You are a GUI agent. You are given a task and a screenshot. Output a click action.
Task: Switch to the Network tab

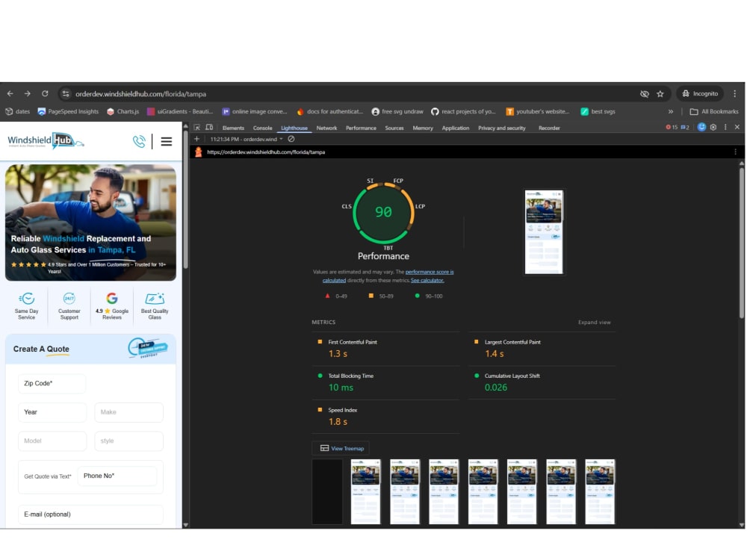[x=326, y=128]
